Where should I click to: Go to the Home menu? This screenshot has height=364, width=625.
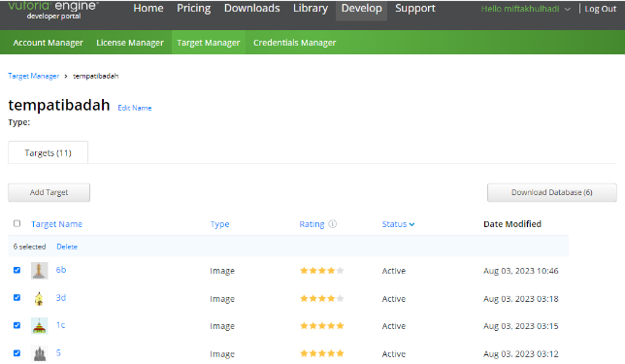pos(148,8)
